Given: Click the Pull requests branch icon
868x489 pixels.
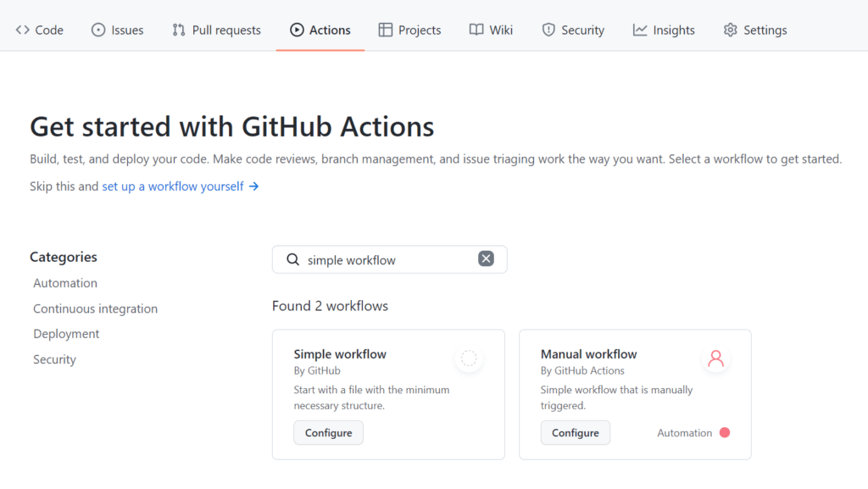Looking at the screenshot, I should (179, 30).
